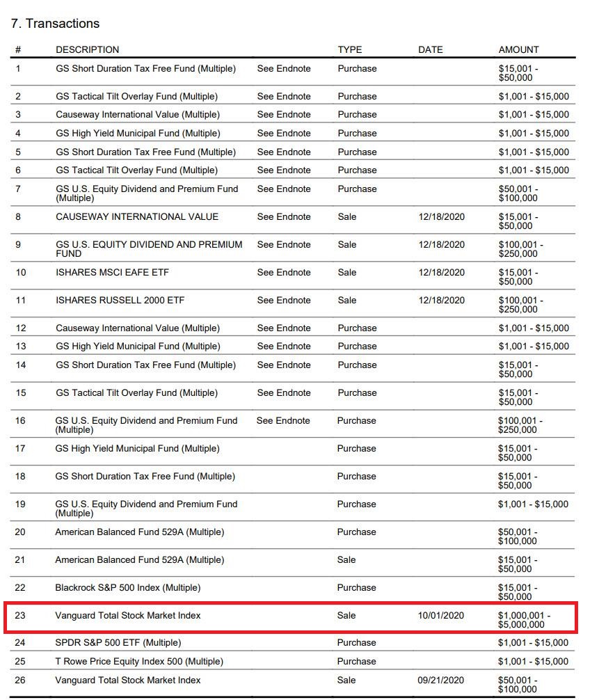Click 'T Rowe Price Equity Index 500 (Multiple)'
The height and width of the screenshot is (700, 599).
coord(139,661)
